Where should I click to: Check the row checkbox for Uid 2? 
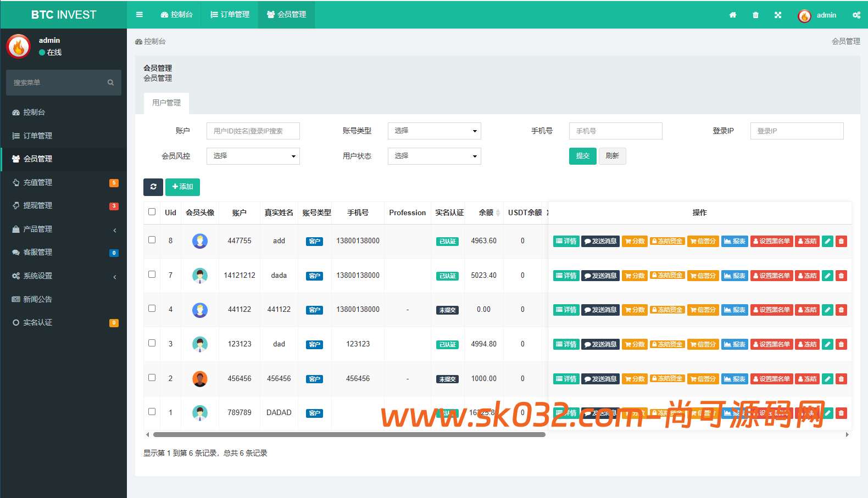pyautogui.click(x=152, y=378)
